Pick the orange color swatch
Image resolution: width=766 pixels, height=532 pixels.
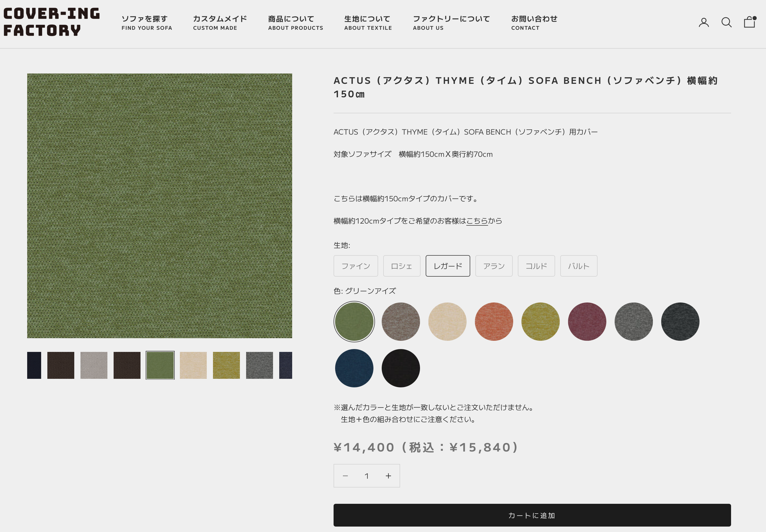(x=494, y=321)
